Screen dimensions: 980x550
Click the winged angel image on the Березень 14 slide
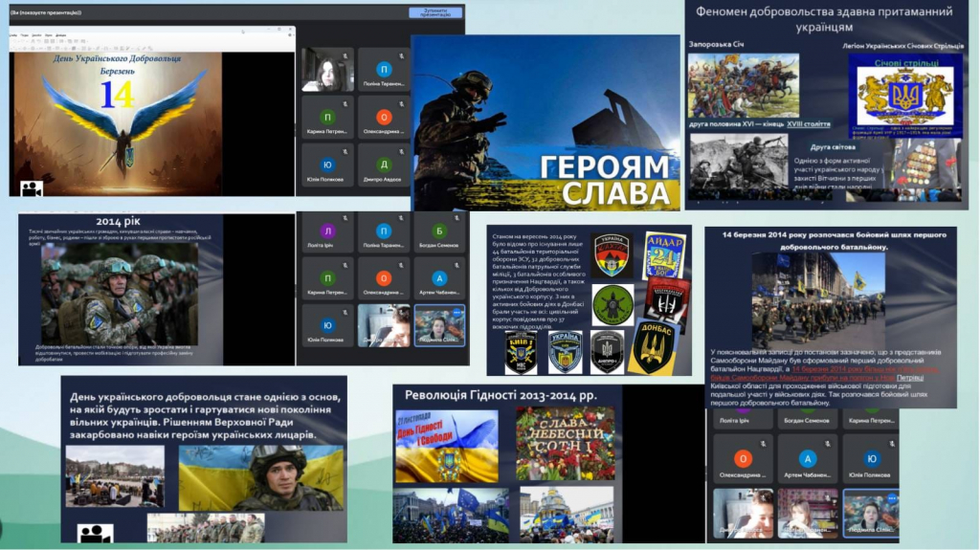tap(118, 123)
